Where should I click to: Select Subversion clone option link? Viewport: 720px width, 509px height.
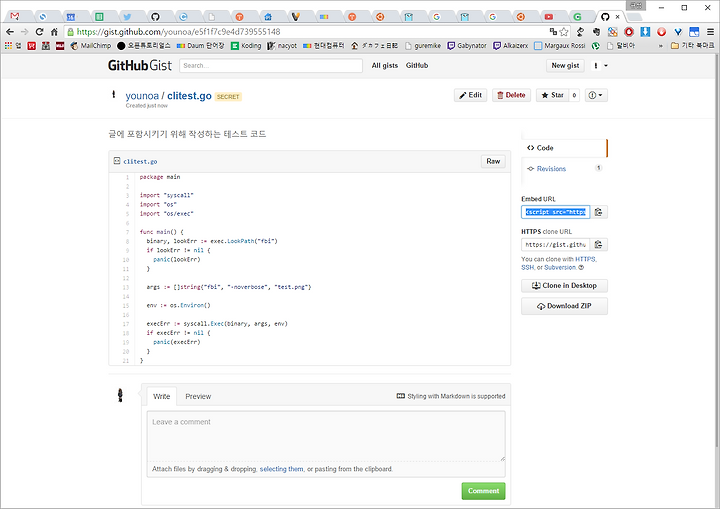click(560, 267)
